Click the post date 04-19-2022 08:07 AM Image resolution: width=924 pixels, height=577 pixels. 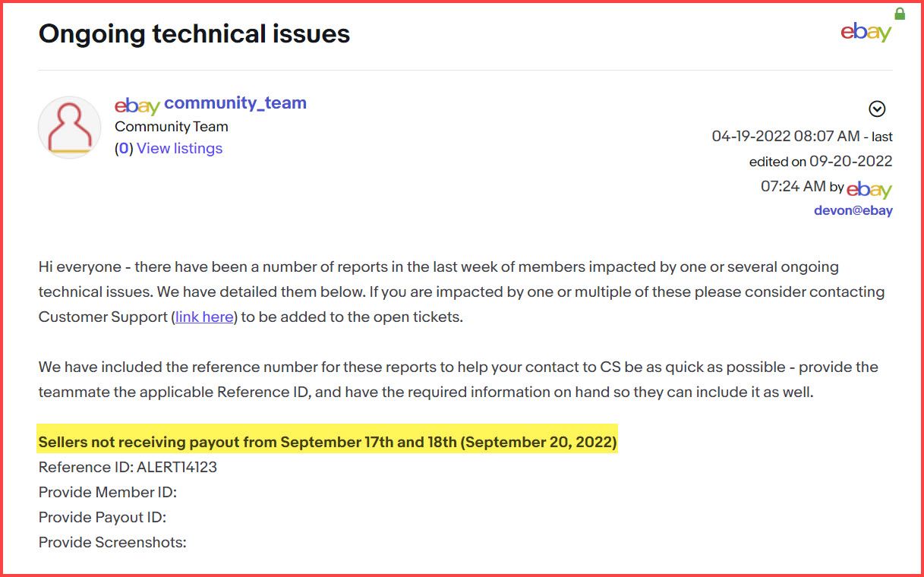click(x=786, y=137)
